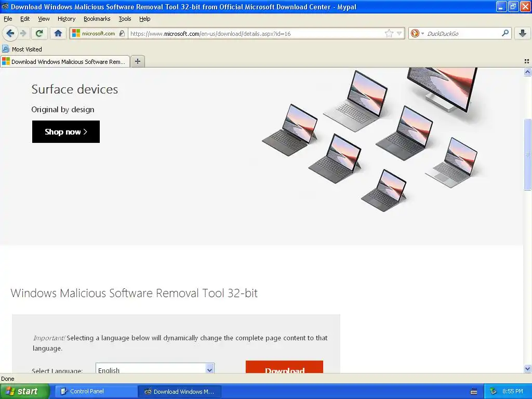Open the downloads arrow button

click(523, 33)
